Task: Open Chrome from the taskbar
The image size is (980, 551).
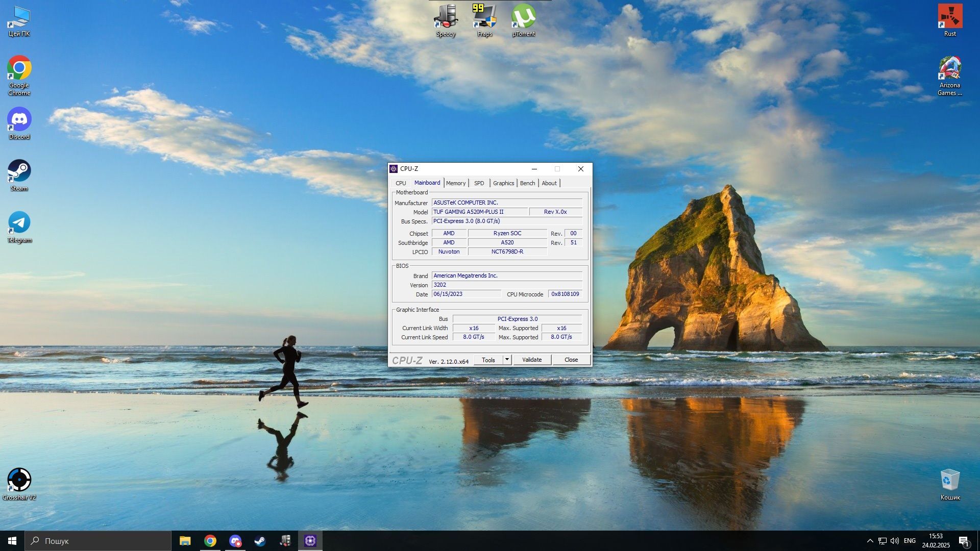Action: click(x=210, y=541)
